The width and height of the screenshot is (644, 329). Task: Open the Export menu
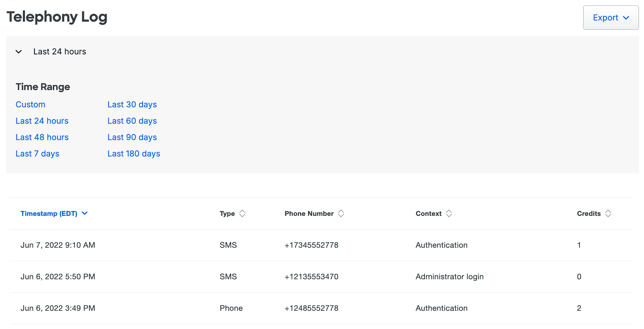[x=611, y=18]
